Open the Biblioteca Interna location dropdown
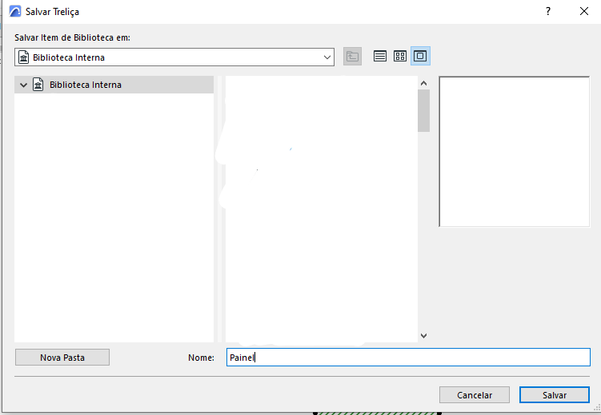 174,57
